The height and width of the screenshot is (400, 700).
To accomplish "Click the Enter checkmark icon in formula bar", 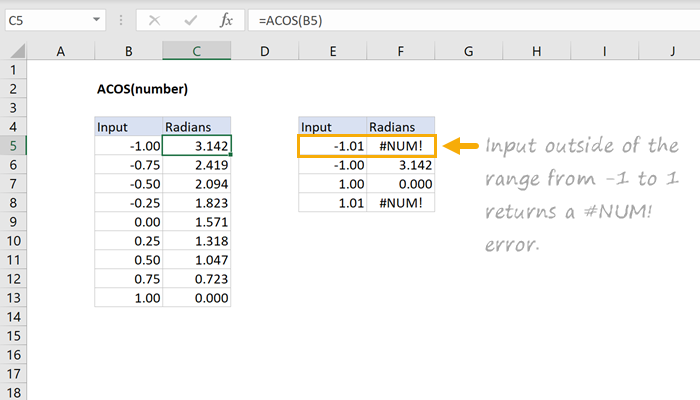I will 190,19.
